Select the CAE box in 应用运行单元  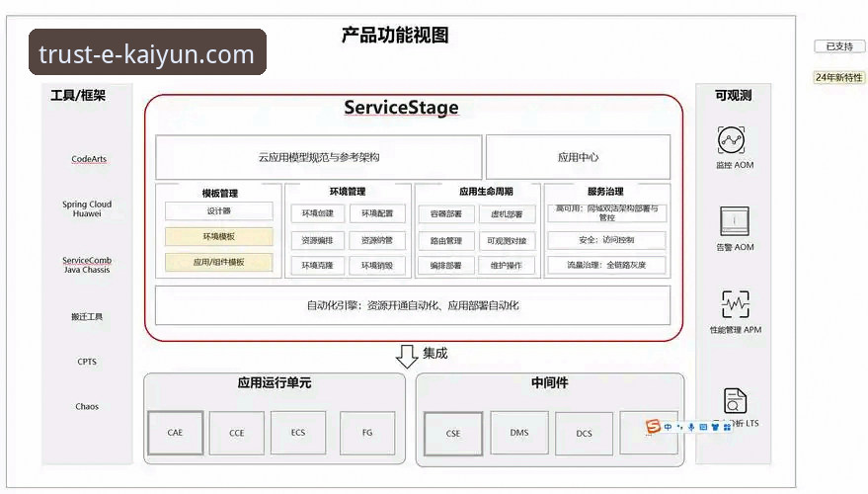[176, 433]
